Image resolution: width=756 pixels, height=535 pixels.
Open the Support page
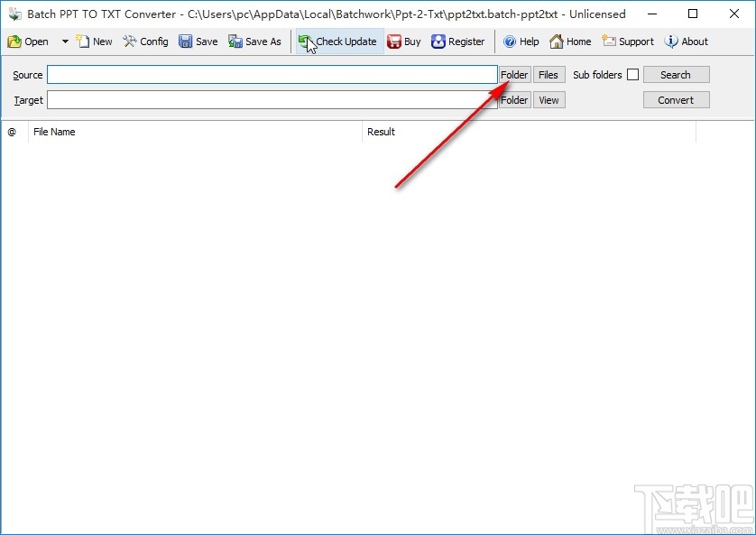click(x=628, y=42)
